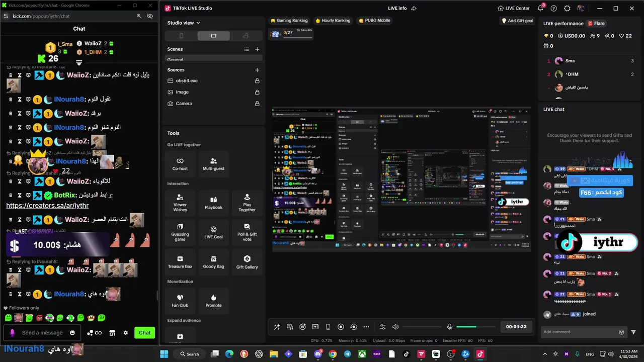Open the Co-host tool
644x362 pixels.
[x=180, y=164]
